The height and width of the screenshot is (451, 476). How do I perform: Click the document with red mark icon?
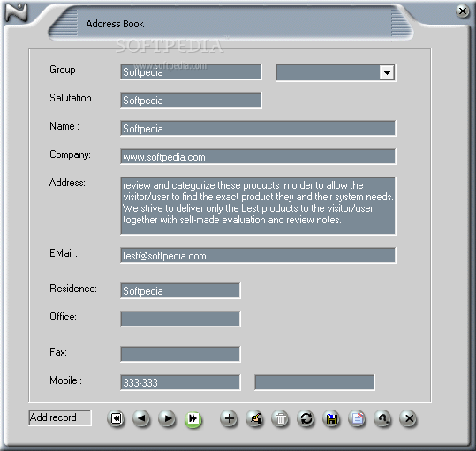click(358, 418)
